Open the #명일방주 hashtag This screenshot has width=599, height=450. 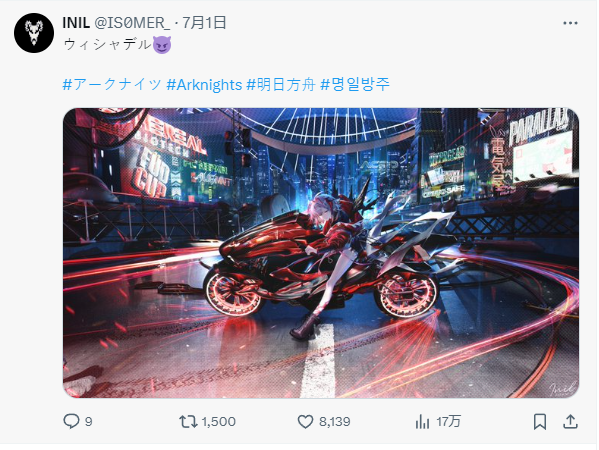(x=355, y=84)
